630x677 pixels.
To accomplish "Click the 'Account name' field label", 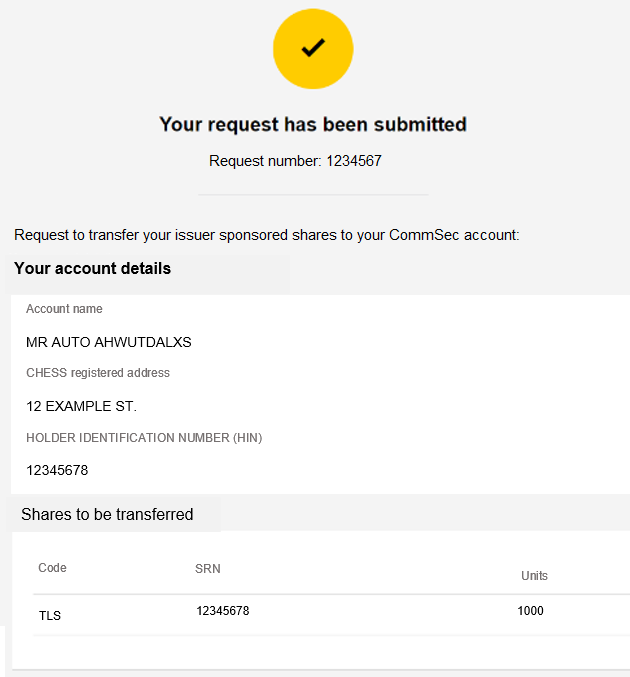I will (64, 309).
